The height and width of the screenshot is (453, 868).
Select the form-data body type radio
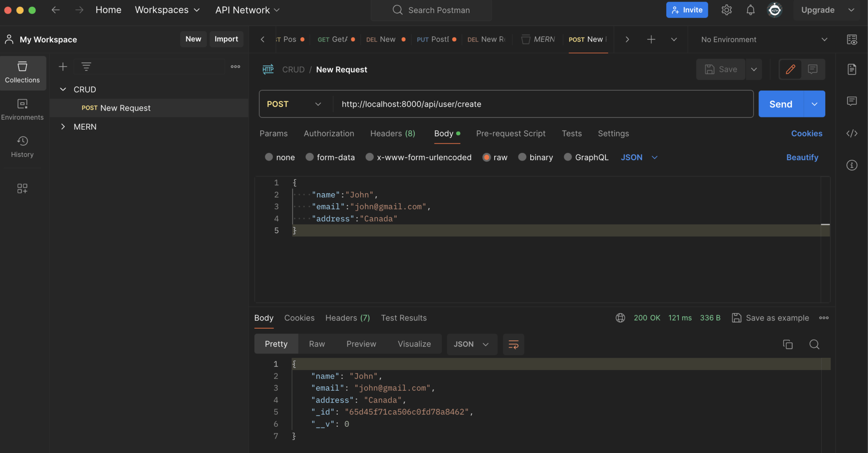point(309,157)
